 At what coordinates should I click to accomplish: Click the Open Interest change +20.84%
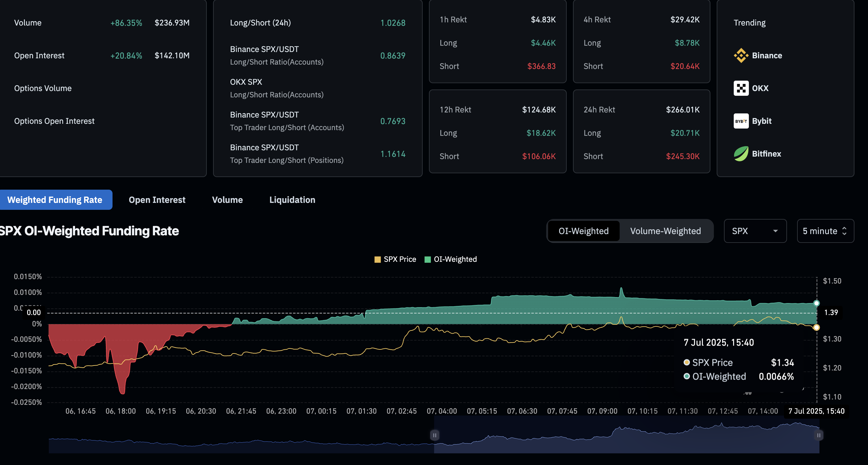tap(126, 55)
